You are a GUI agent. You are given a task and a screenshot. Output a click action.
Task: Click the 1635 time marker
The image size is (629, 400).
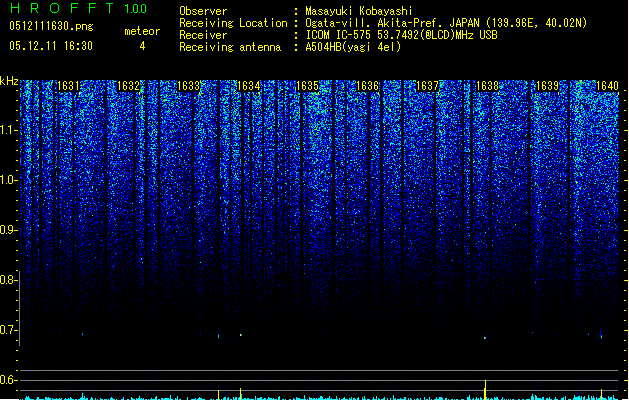click(307, 86)
